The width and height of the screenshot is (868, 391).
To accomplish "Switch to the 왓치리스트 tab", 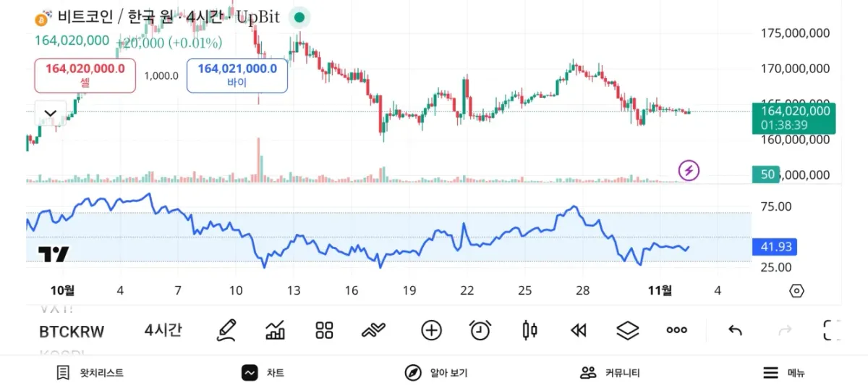I will (90, 373).
